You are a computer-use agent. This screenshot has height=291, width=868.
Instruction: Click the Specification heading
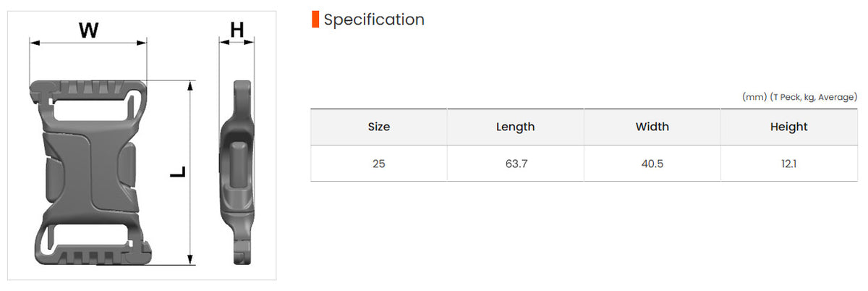(374, 20)
